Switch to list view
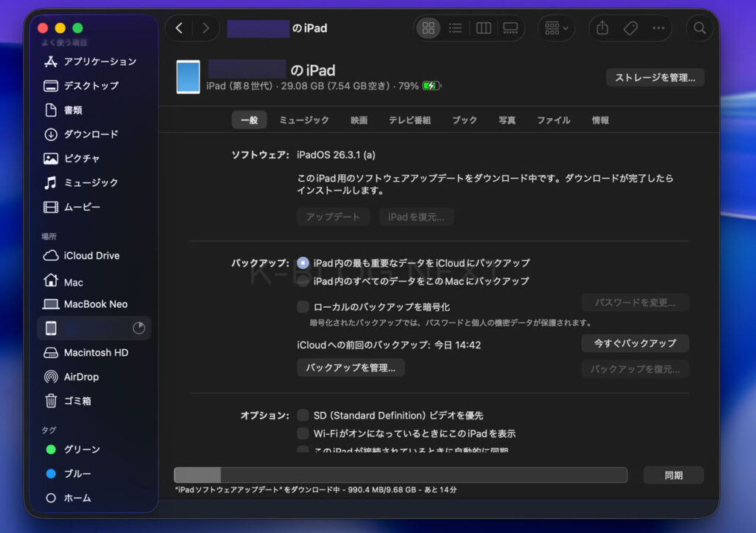 coord(456,28)
